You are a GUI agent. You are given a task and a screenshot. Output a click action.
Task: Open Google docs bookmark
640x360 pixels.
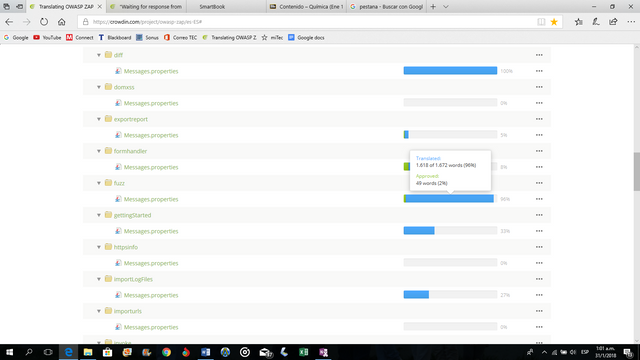306,38
